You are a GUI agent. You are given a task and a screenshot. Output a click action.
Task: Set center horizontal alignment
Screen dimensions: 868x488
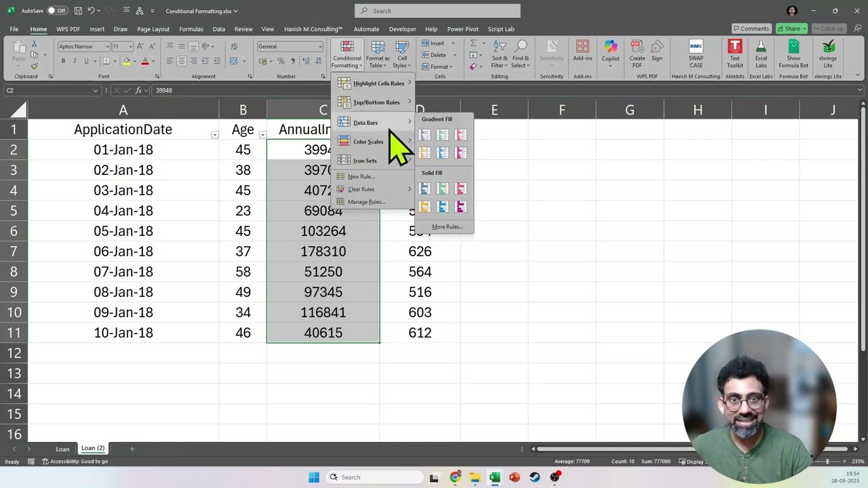pos(182,61)
